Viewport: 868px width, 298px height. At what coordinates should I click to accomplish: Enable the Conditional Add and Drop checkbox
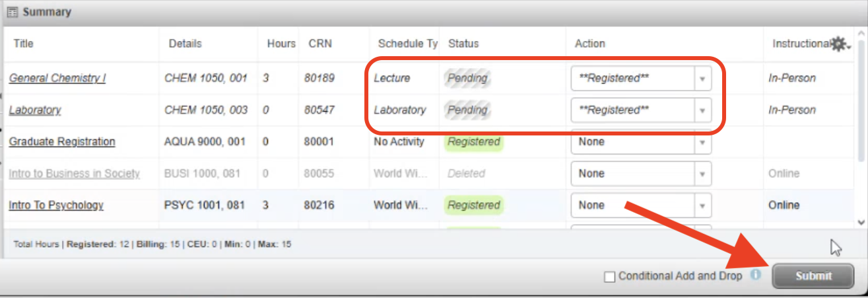(x=610, y=277)
